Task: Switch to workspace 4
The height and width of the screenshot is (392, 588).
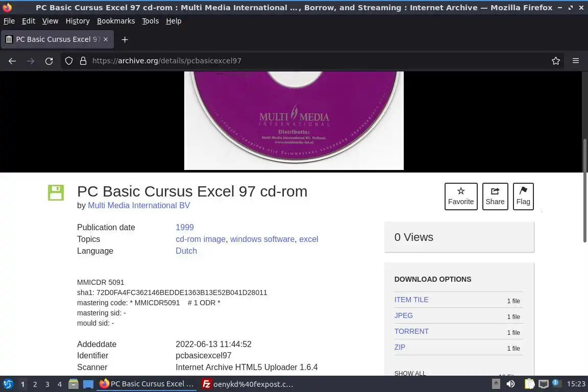Action: [60, 384]
